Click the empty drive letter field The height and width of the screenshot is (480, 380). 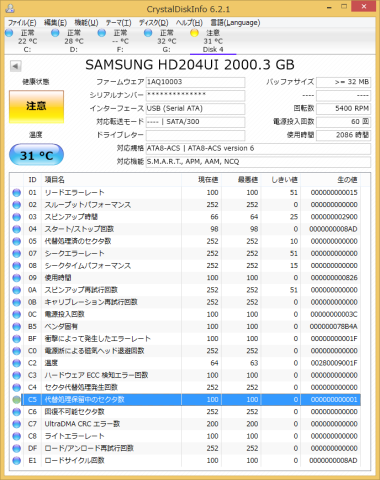195,135
